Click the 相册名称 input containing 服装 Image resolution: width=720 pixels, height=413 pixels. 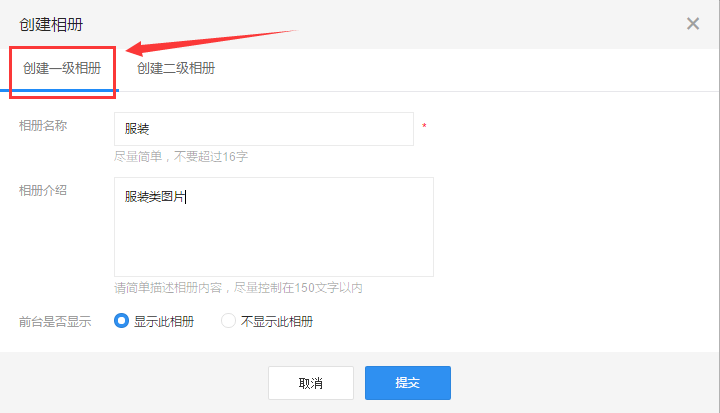(x=264, y=129)
